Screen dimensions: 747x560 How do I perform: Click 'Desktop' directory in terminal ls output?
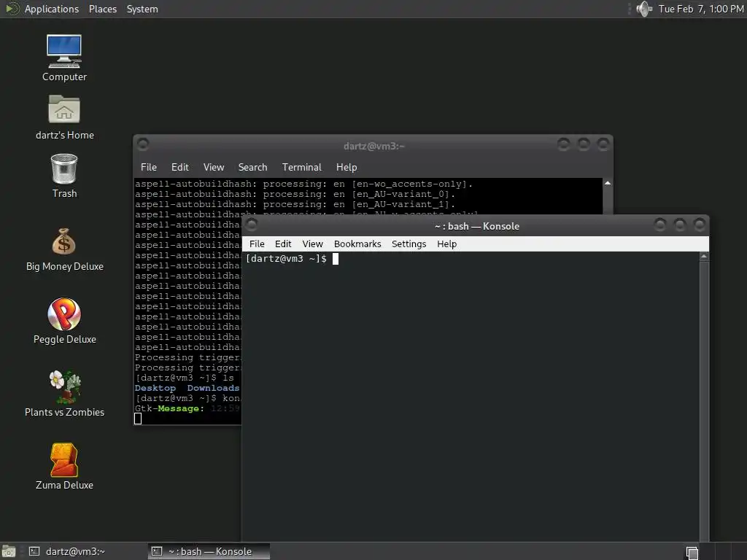[x=155, y=388]
